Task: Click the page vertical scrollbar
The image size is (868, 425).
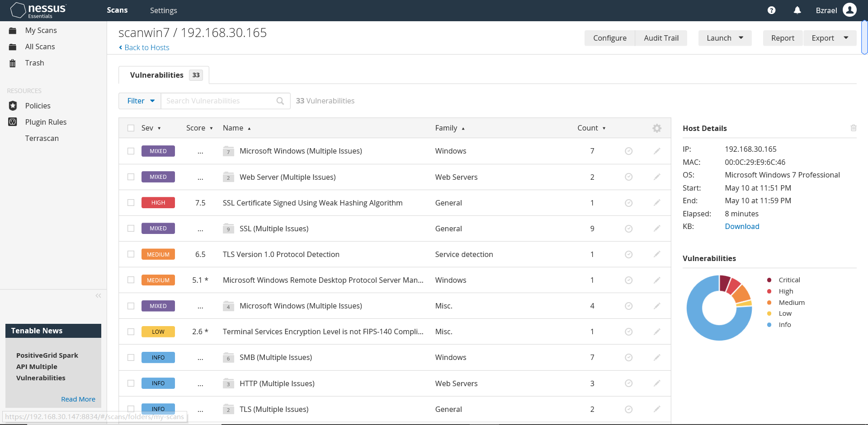Action: pos(864,37)
